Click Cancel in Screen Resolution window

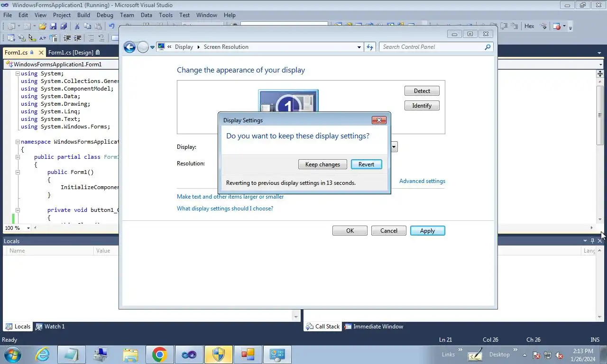point(388,231)
